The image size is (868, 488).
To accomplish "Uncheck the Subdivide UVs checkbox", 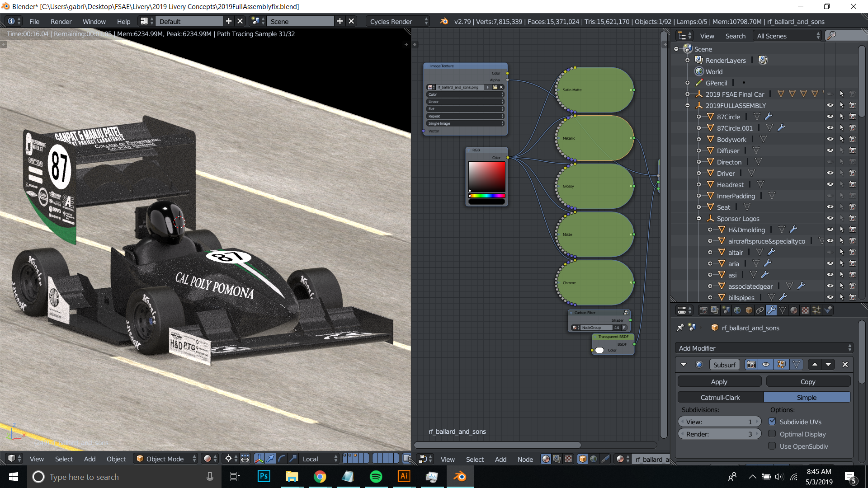I will (x=772, y=422).
